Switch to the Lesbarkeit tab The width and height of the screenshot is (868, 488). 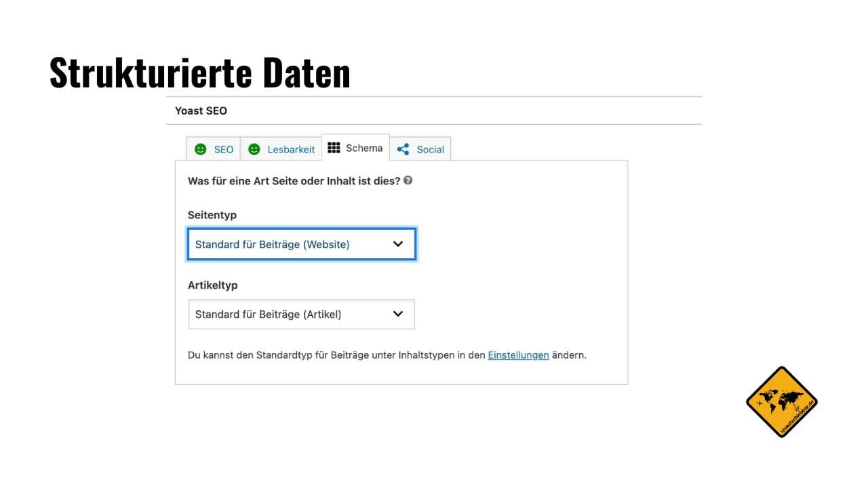[x=281, y=149]
